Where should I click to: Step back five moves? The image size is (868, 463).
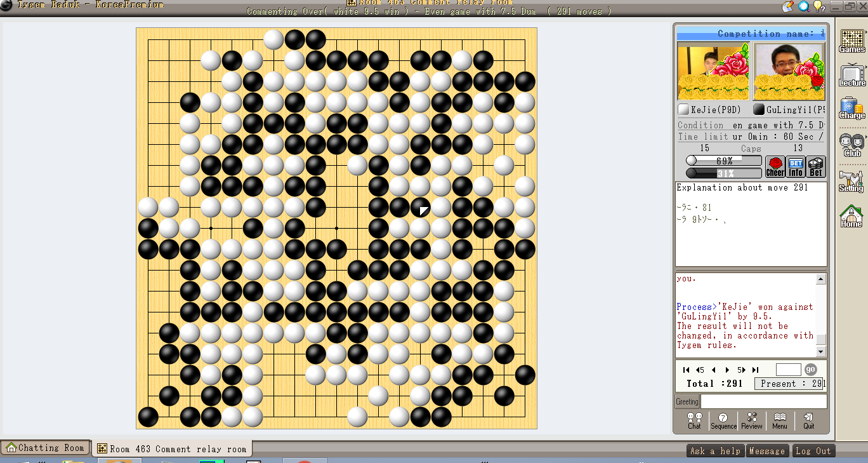(x=700, y=370)
